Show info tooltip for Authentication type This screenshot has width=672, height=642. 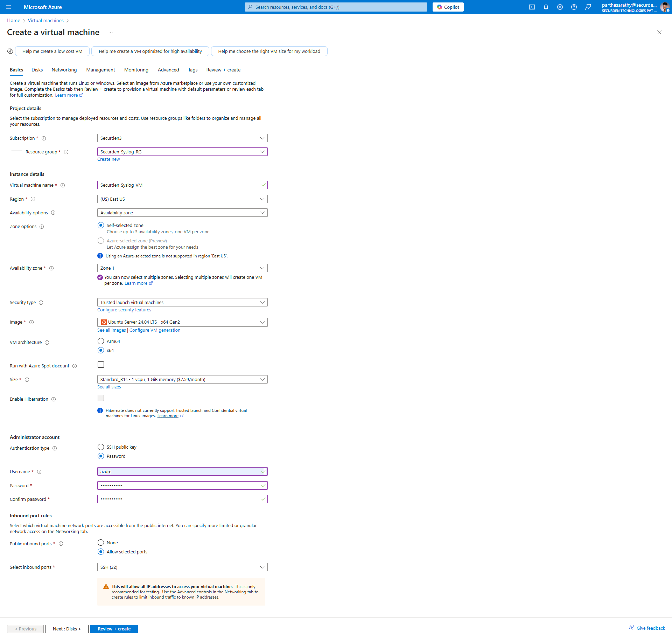tap(55, 448)
